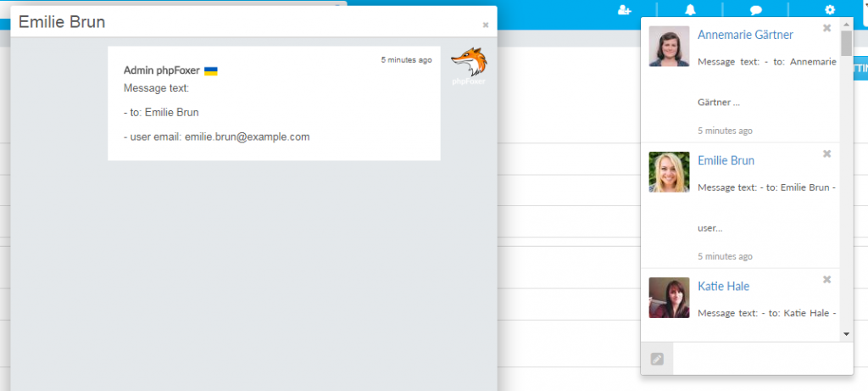868x391 pixels.
Task: Click the Admin phpFoxer sender name
Action: click(x=161, y=70)
